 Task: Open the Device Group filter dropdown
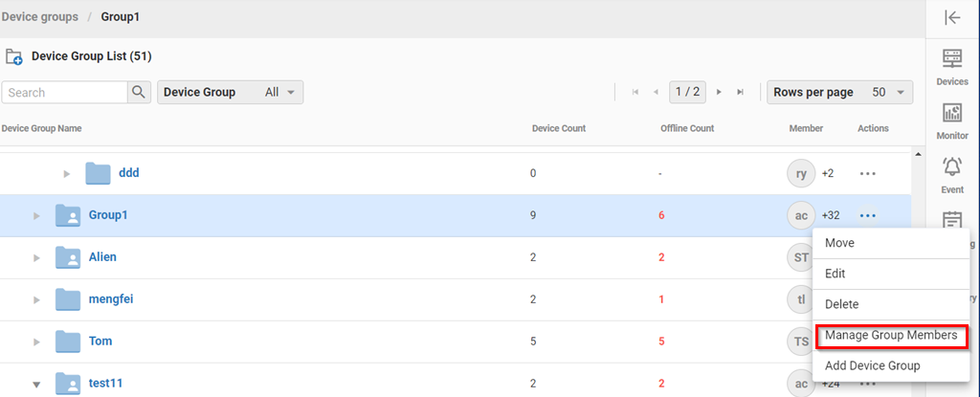click(230, 92)
